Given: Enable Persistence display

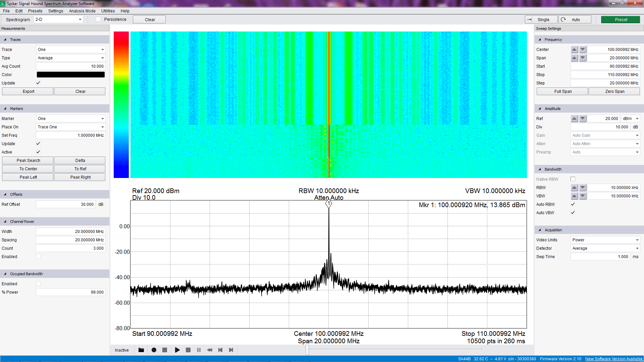Looking at the screenshot, I should [x=98, y=19].
